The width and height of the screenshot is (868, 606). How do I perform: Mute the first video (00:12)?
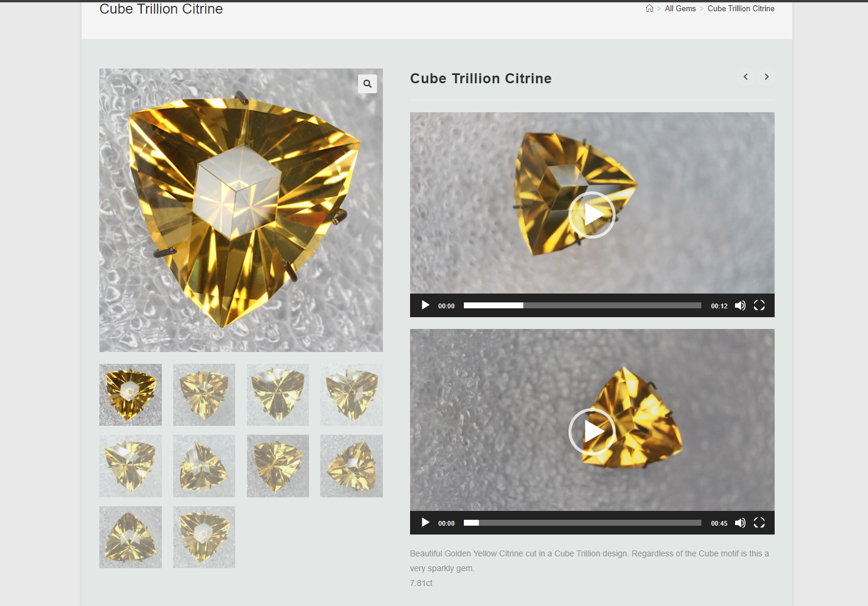[x=740, y=305]
